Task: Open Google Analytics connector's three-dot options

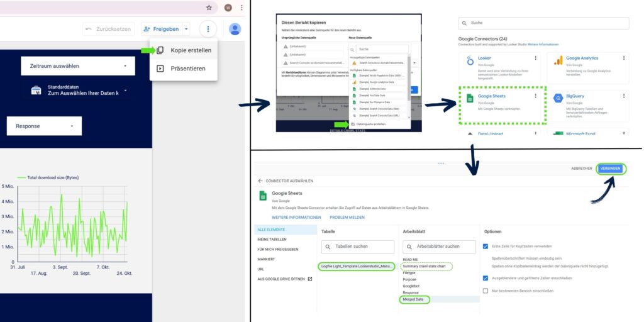Action: [623, 58]
